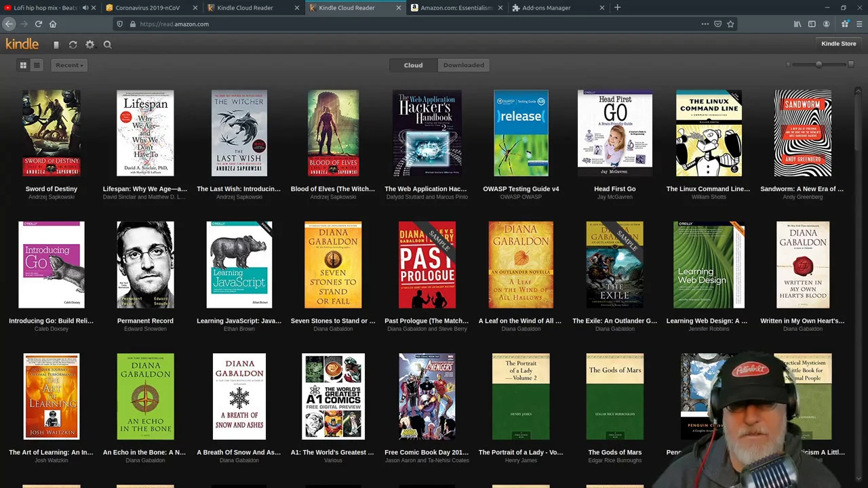Viewport: 868px width, 488px height.
Task: Open Permanent Record book cover
Action: coord(145,264)
